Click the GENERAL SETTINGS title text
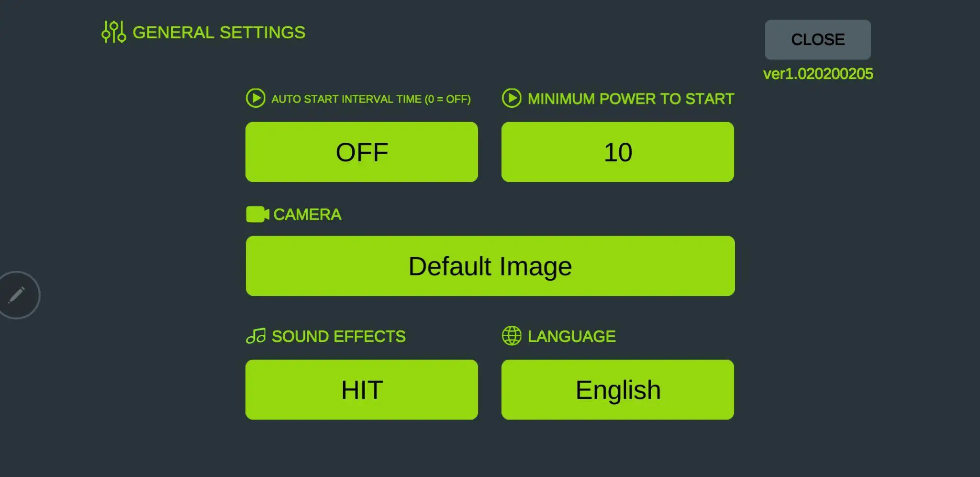Viewport: 980px width, 477px height. click(219, 33)
